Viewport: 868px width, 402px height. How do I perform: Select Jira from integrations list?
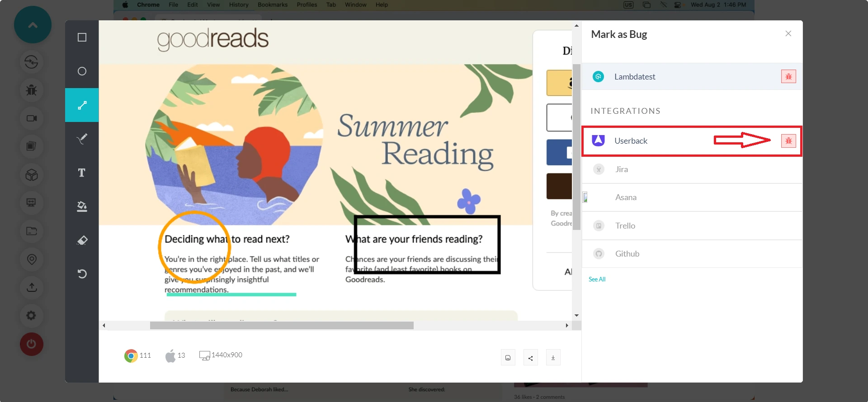tap(621, 169)
